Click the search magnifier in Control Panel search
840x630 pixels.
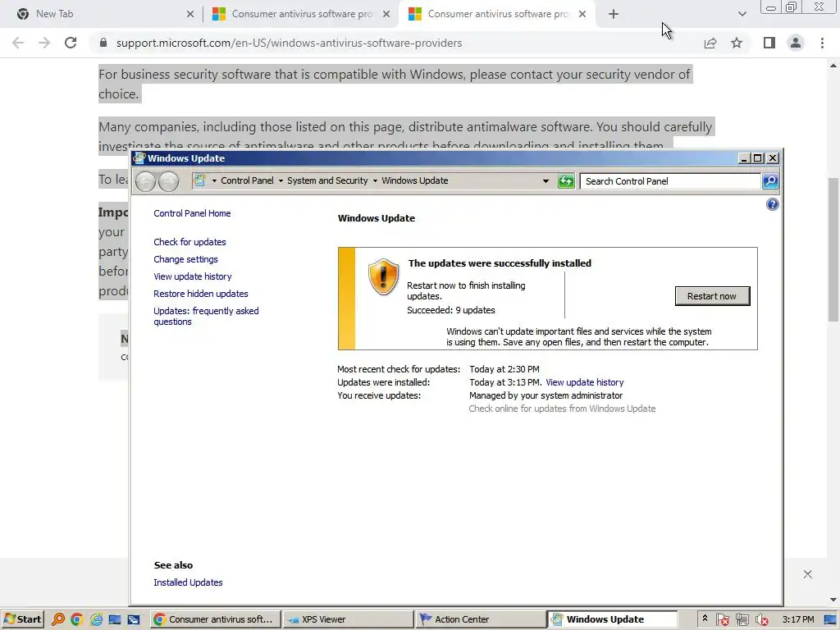[x=770, y=181]
